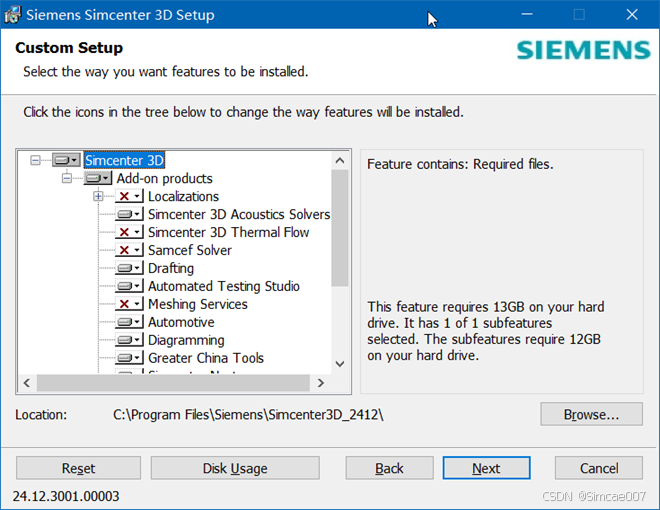Screen dimensions: 660x510
Task: Cancel the Simcenter 3D setup
Action: point(599,468)
